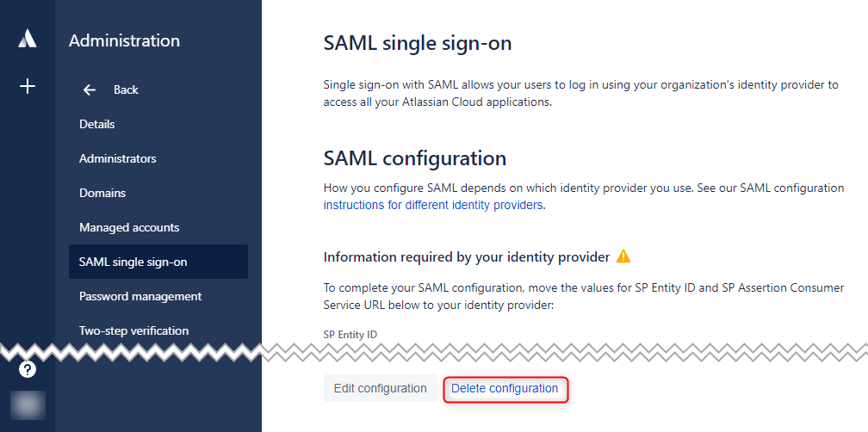Follow instructions for different identity providers link
Screen dimensions: 868x432
click(x=433, y=205)
